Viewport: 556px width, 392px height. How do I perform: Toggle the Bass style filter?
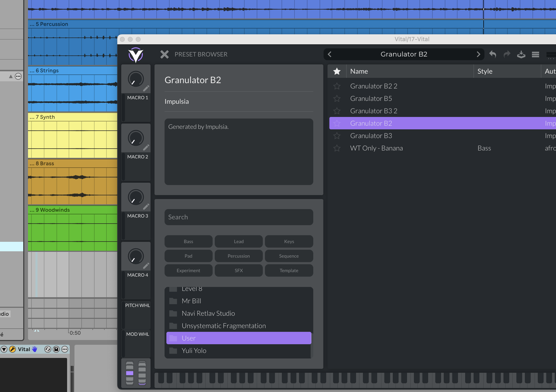click(x=188, y=241)
